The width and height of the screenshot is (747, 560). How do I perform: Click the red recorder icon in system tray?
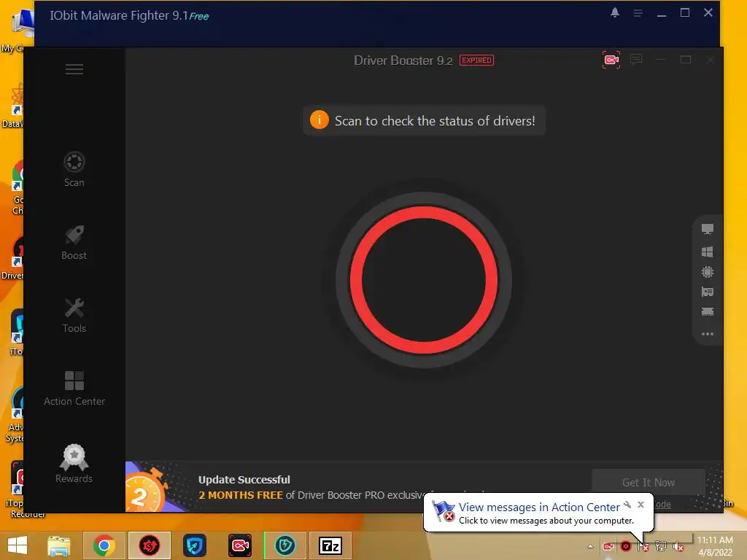608,546
